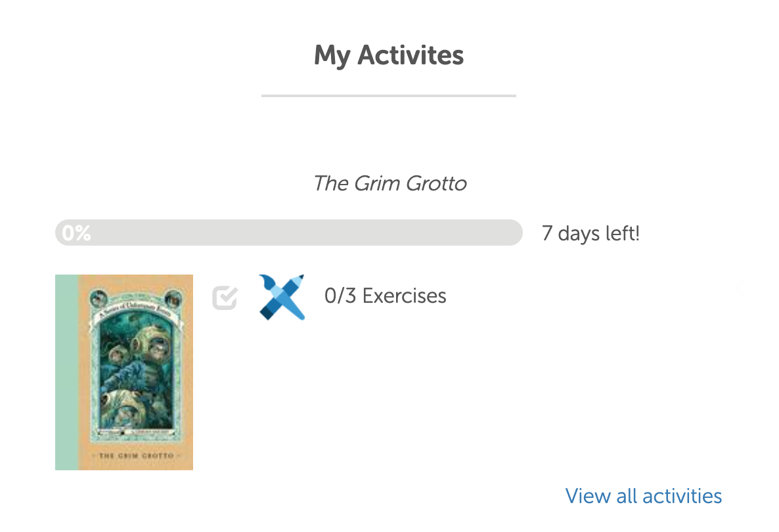Click the right end of the progress bar

click(511, 233)
